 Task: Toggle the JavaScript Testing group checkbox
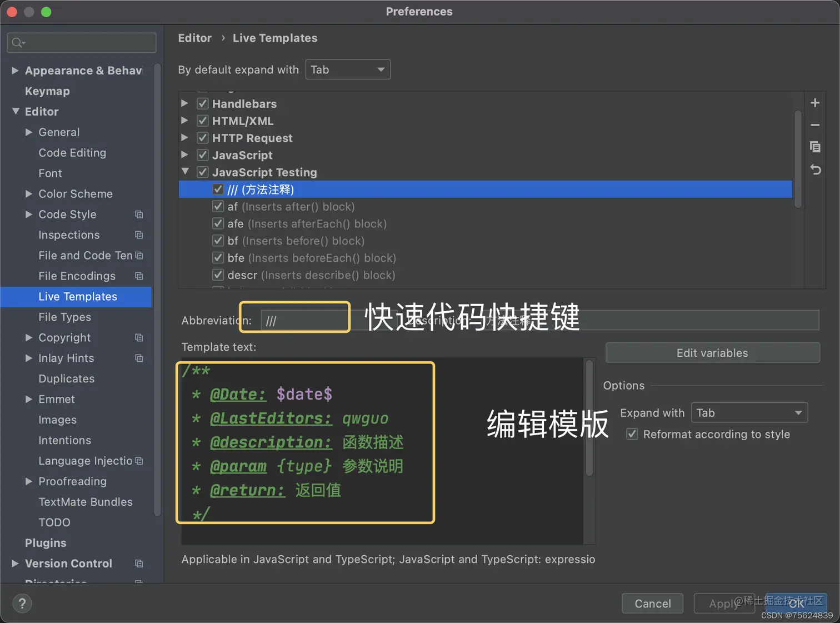(203, 172)
